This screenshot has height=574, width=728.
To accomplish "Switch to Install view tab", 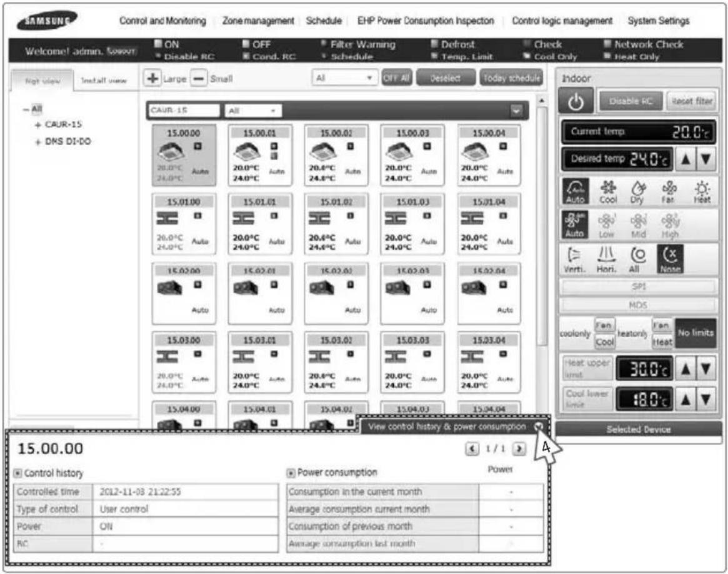I will click(104, 80).
